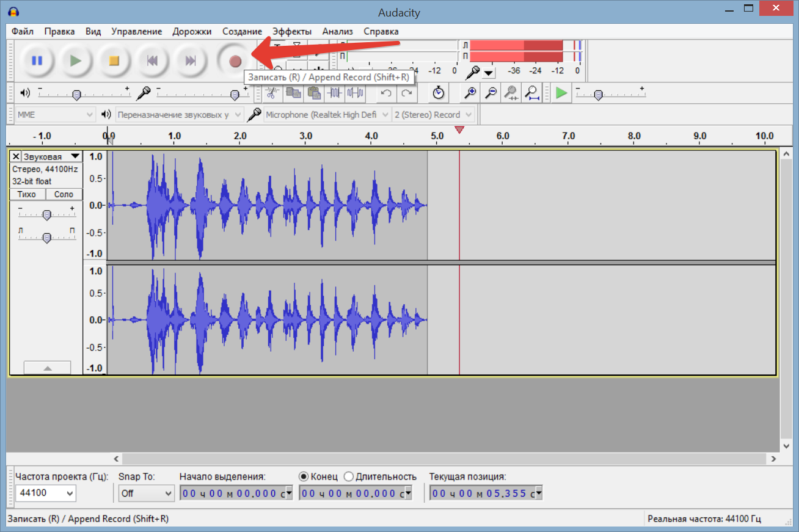Open the 2 (Stereo) Record channels dropdown
The height and width of the screenshot is (532, 799).
(x=434, y=114)
